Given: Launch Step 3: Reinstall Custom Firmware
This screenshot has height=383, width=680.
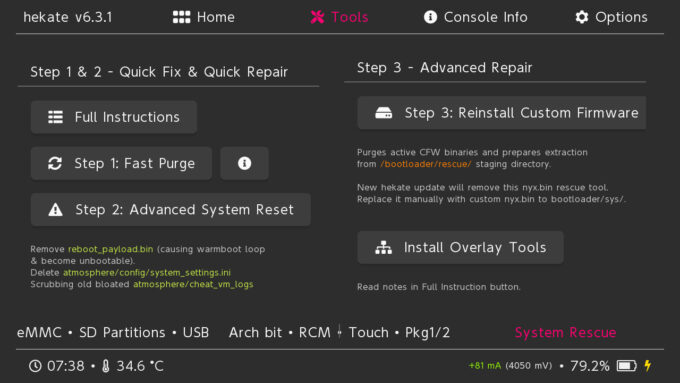Looking at the screenshot, I should [x=502, y=113].
